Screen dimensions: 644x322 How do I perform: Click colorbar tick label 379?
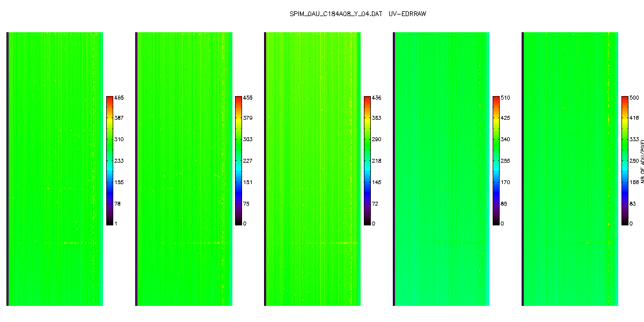coord(248,118)
